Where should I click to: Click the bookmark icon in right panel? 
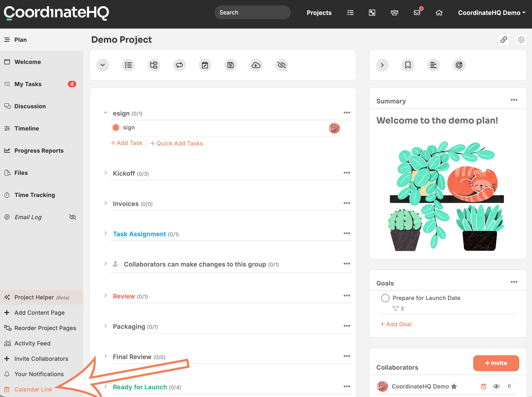pos(408,65)
